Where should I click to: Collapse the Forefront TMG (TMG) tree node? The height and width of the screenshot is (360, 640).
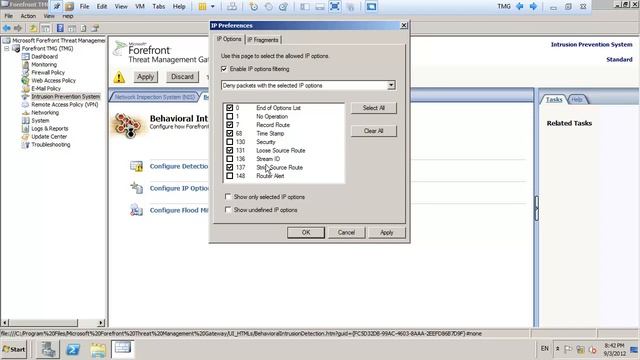[7, 49]
